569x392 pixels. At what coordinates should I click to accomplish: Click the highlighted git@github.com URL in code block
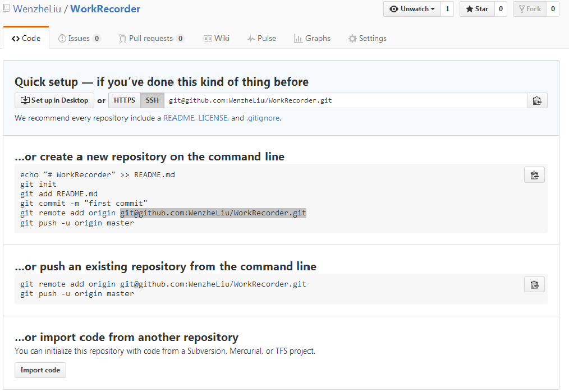click(x=213, y=213)
